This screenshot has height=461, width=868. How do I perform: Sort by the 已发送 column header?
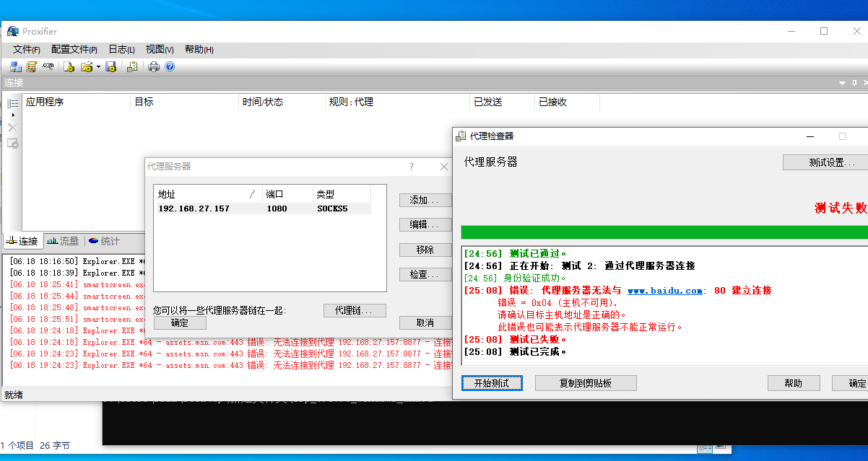(x=502, y=102)
